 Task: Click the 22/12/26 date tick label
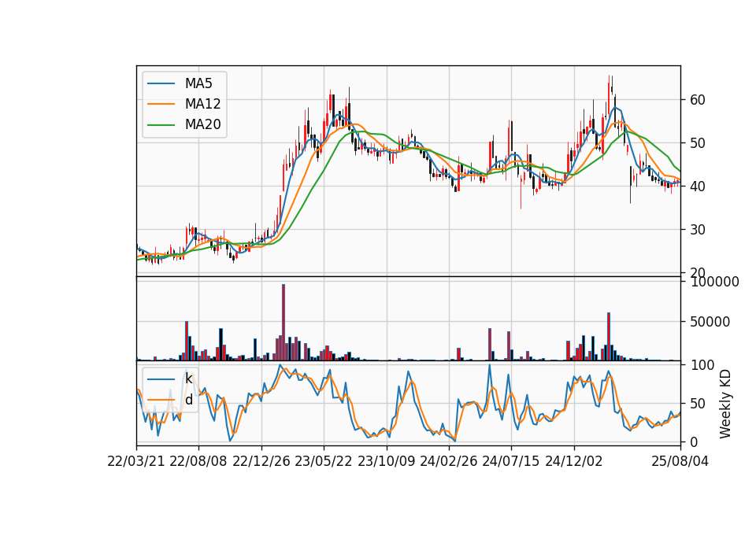point(261,461)
